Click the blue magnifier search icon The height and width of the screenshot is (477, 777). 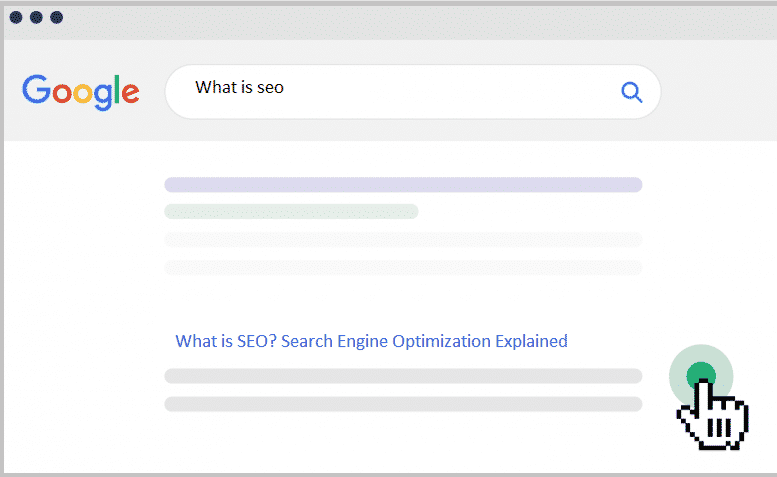click(632, 92)
